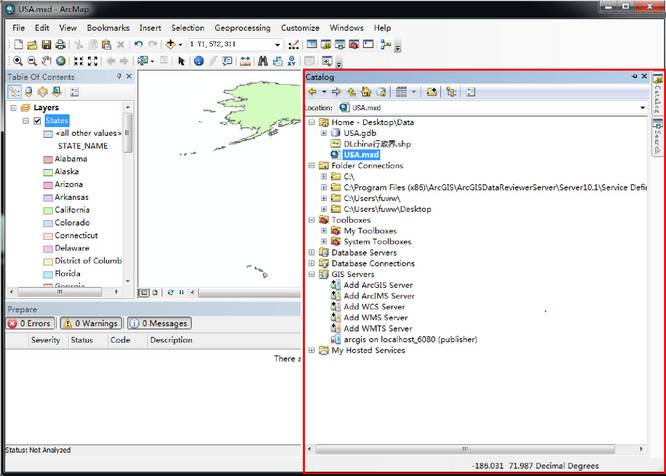
Task: Save the map with the floppy icon
Action: 46,45
